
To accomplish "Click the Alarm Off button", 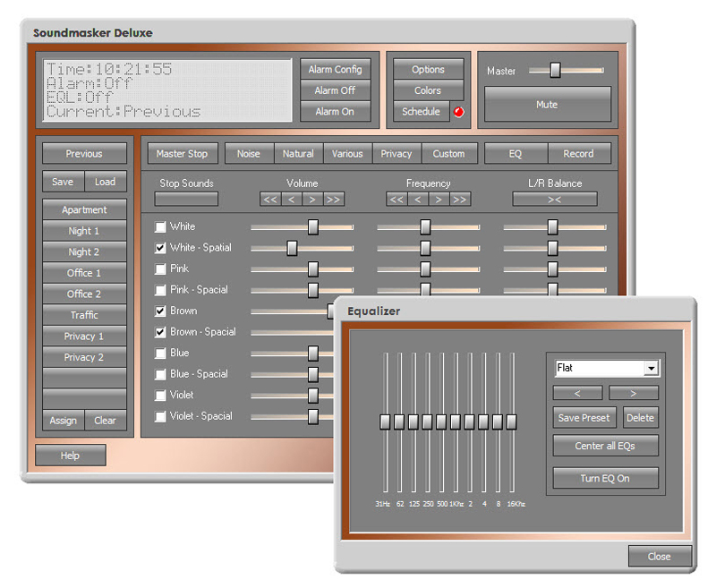I will pos(335,90).
